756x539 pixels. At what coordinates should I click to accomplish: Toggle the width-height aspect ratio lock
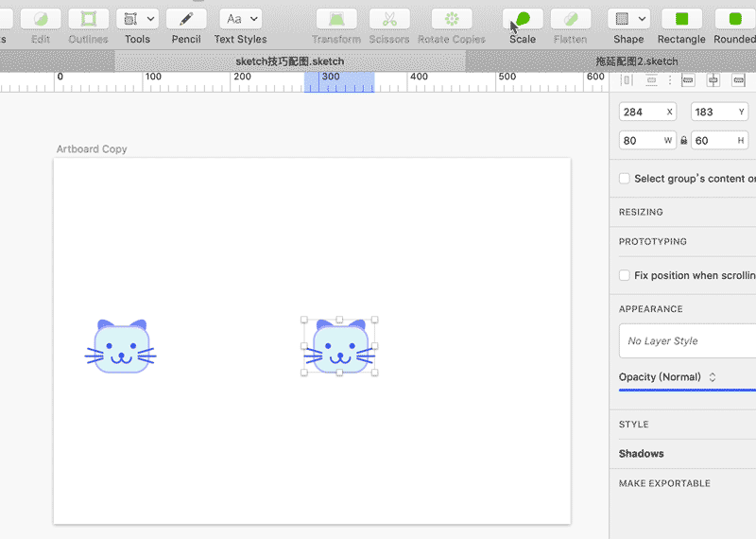pyautogui.click(x=684, y=141)
